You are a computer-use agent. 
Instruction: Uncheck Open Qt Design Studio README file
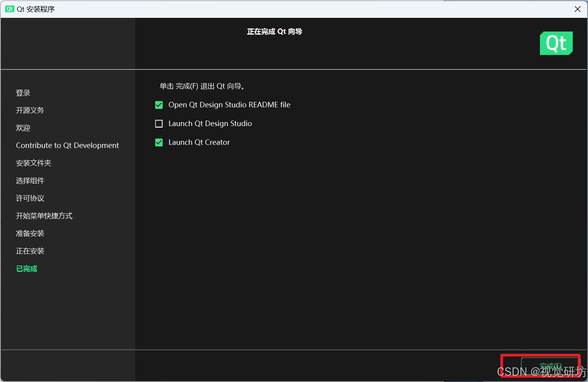click(159, 105)
